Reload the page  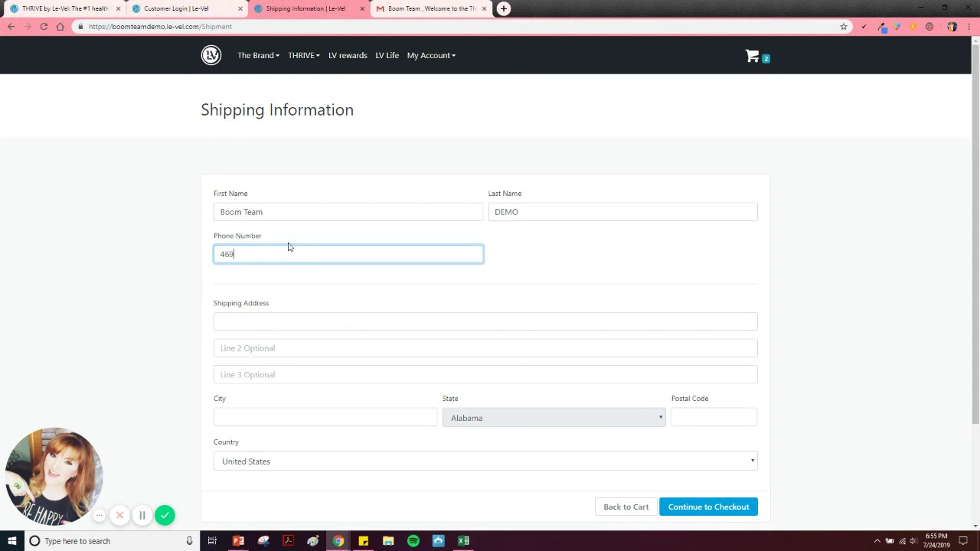pos(44,27)
